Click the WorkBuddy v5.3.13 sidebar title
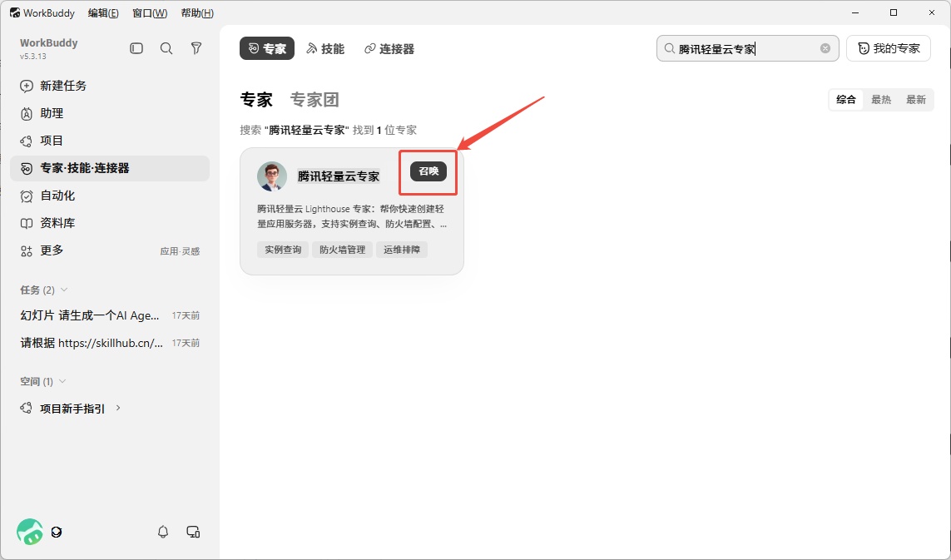Image resolution: width=951 pixels, height=560 pixels. click(48, 48)
